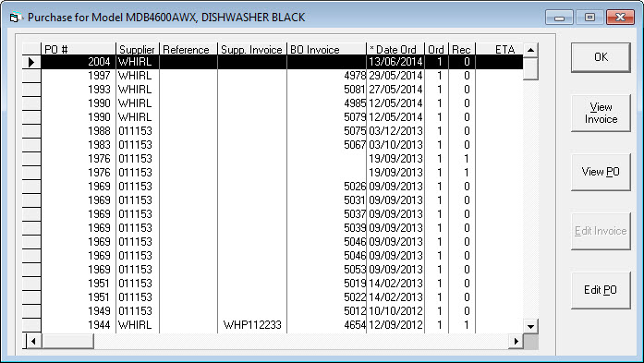The image size is (644, 363).
Task: Click BO Invoice 5022 cell
Action: tap(326, 297)
